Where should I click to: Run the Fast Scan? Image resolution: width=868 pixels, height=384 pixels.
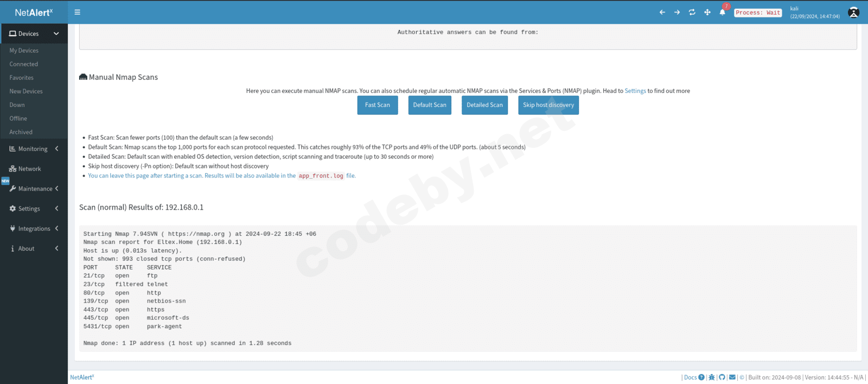[378, 105]
